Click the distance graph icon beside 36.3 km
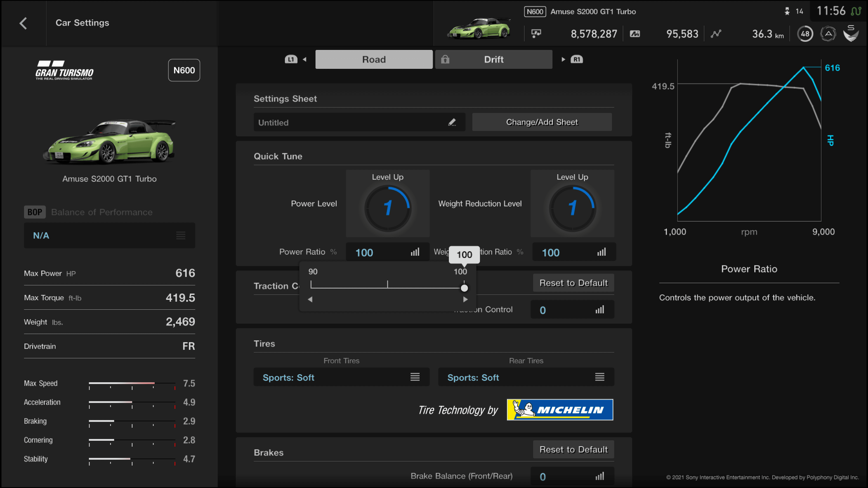The image size is (868, 488). (716, 34)
